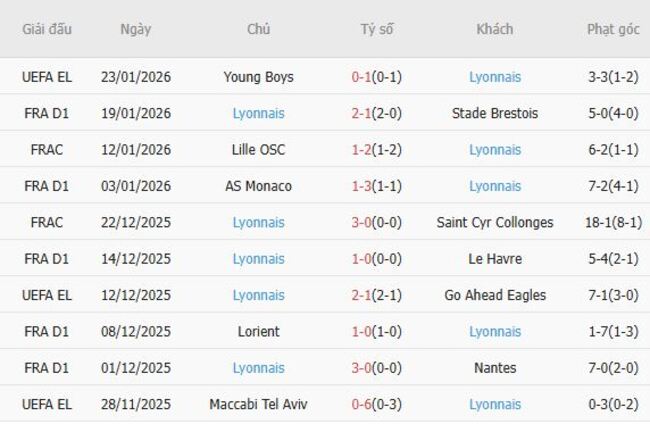The image size is (650, 424).
Task: Select the "Tỷ số" score header
Action: click(377, 29)
